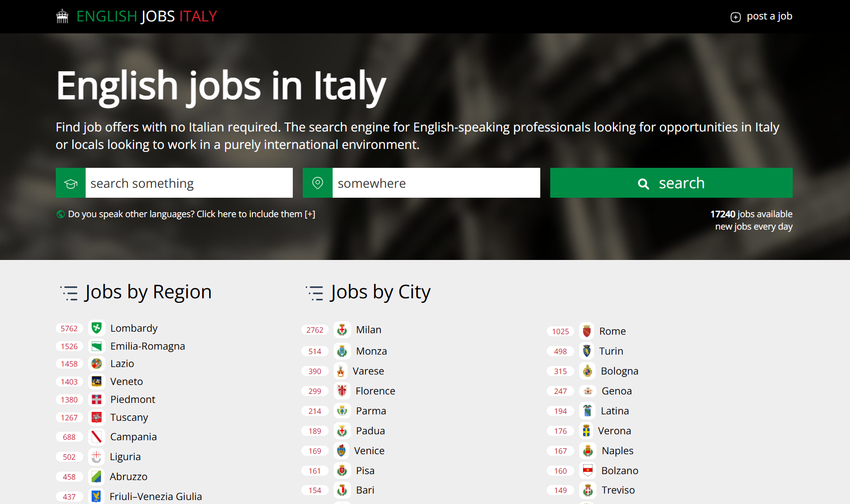Open Tuscany region job listings
This screenshot has width=850, height=504.
tap(129, 417)
